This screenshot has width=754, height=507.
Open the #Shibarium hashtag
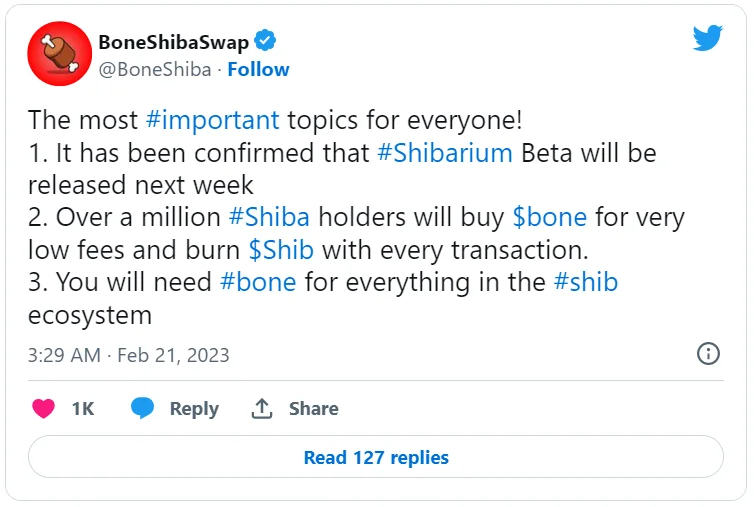click(445, 153)
